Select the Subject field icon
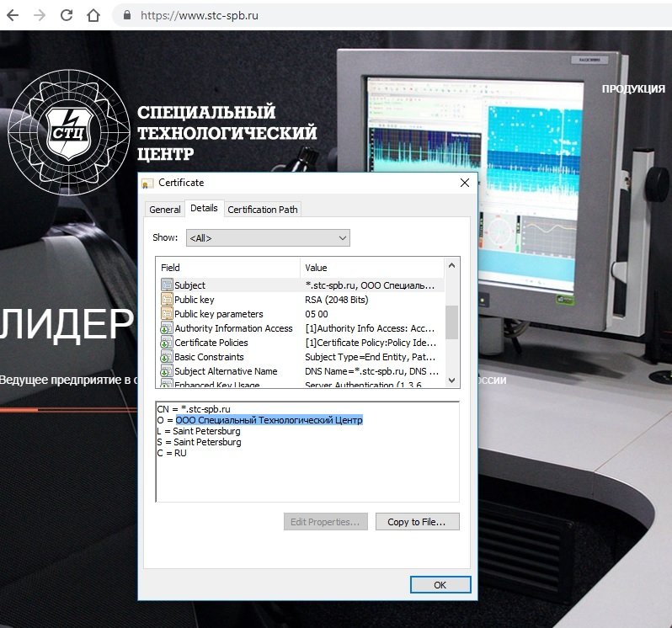The width and height of the screenshot is (672, 628). click(x=167, y=285)
